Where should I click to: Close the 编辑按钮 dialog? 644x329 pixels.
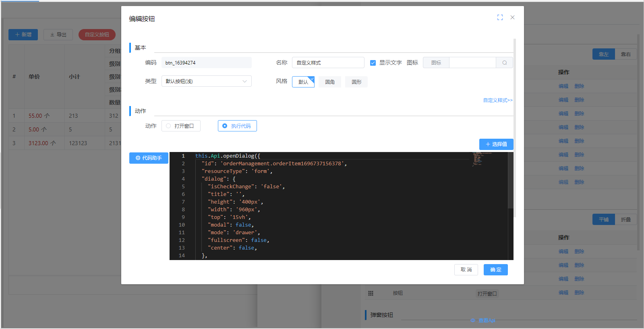point(512,17)
